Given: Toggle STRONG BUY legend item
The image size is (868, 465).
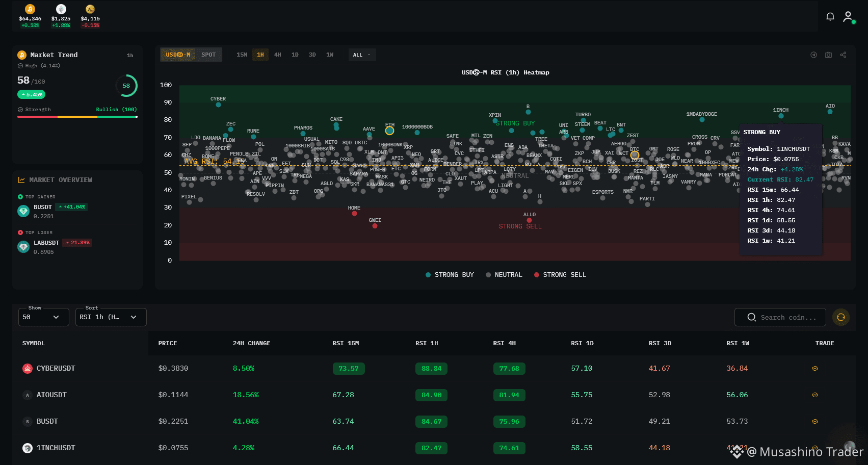Looking at the screenshot, I should pyautogui.click(x=450, y=275).
